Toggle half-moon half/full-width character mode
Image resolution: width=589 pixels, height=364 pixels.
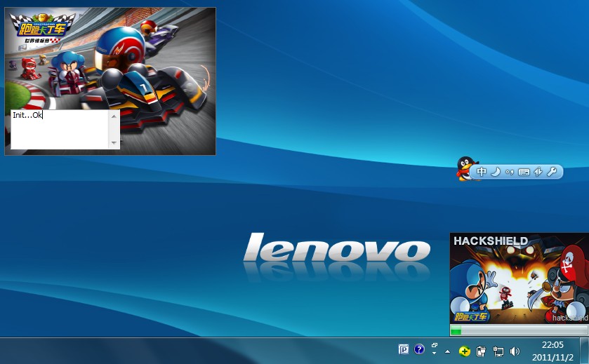coord(496,172)
